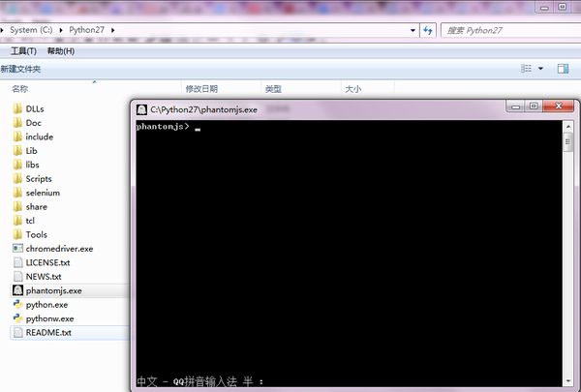Select the Doc folder icon
581x392 pixels.
click(x=17, y=123)
